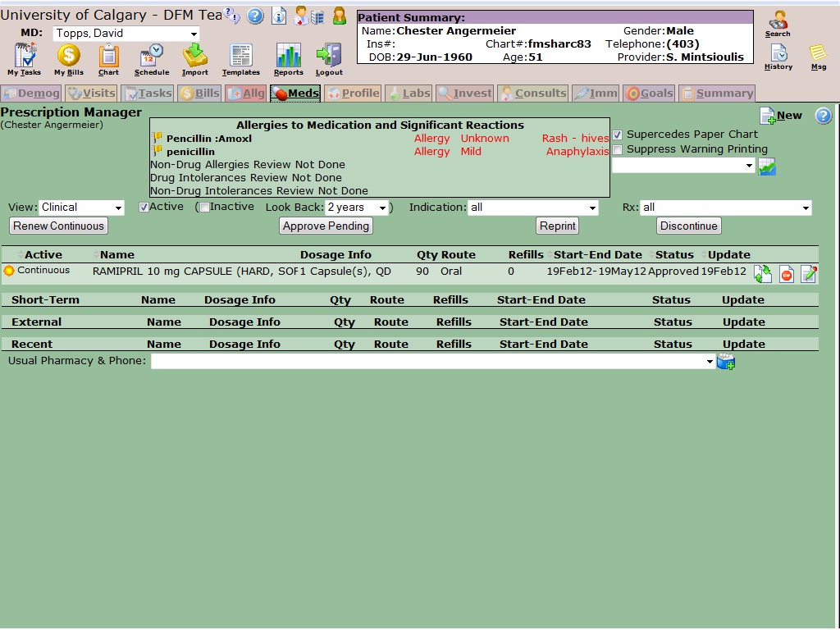
Task: Enable the Inactive medications checkbox
Action: click(x=204, y=208)
